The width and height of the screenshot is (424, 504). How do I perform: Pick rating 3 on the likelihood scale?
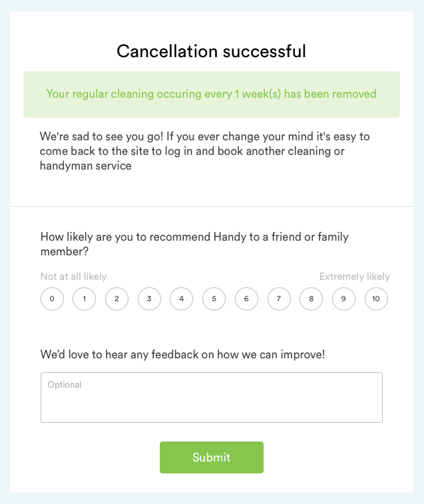[x=149, y=299]
